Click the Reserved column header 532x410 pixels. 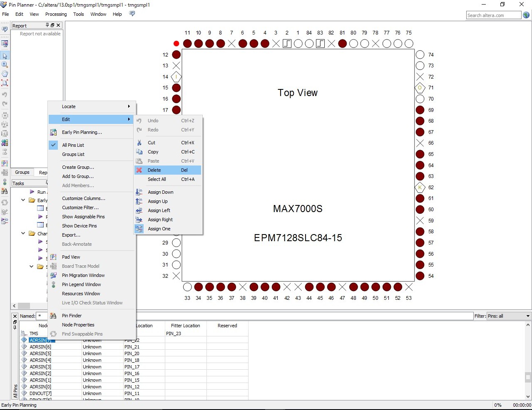(x=227, y=326)
